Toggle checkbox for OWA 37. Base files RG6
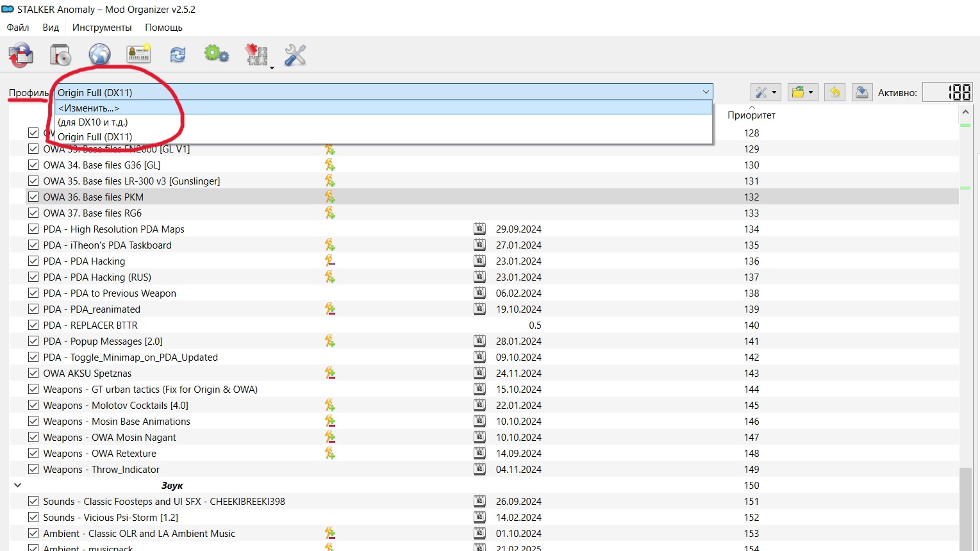This screenshot has width=980, height=551. pos(33,213)
